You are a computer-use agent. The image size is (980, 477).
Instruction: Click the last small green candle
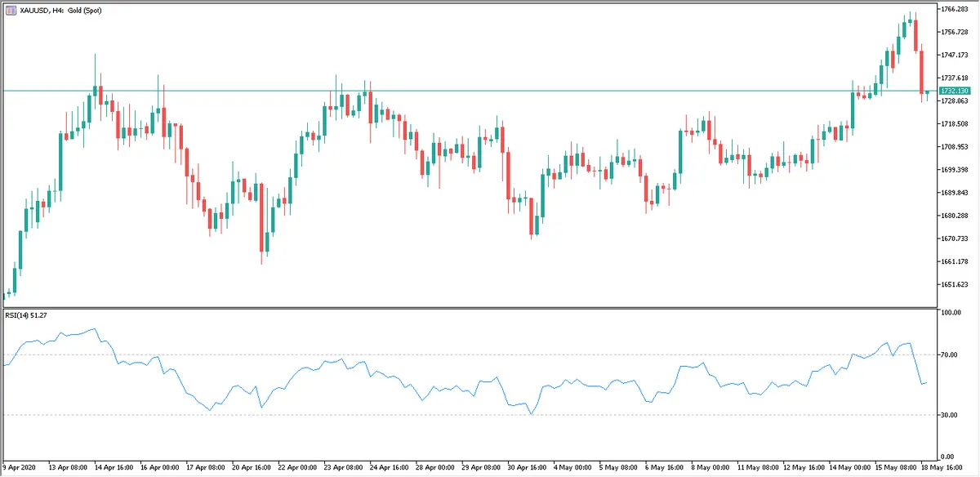click(x=927, y=94)
